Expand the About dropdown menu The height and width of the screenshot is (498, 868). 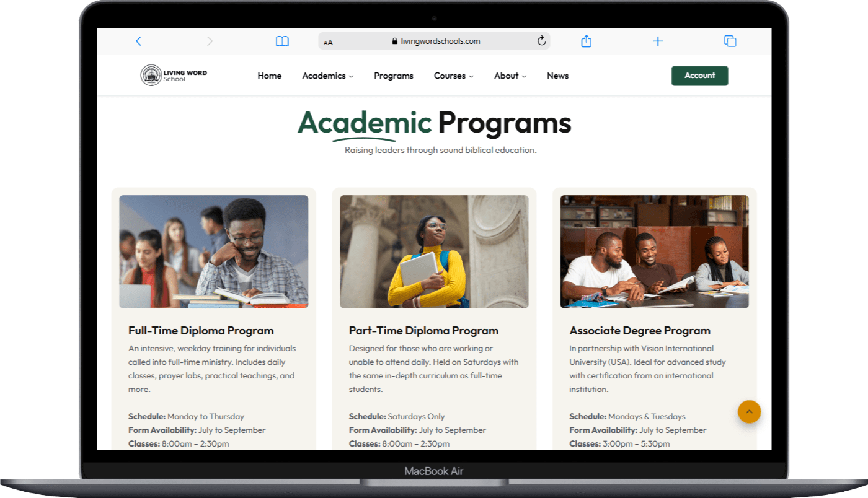(x=510, y=76)
